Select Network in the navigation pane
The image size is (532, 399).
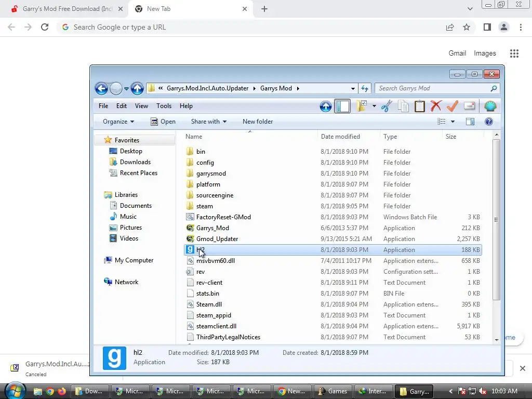click(x=126, y=282)
